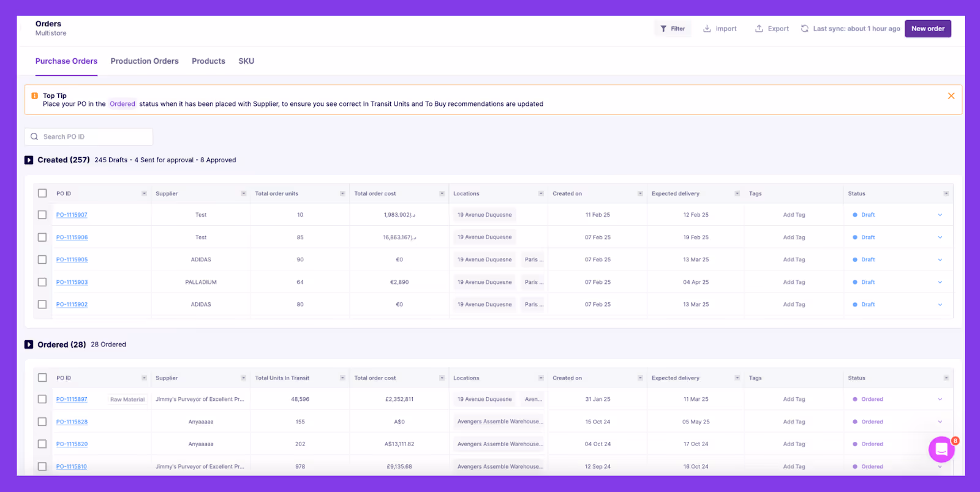
Task: Open Expected delivery column menu, Created table
Action: (737, 193)
